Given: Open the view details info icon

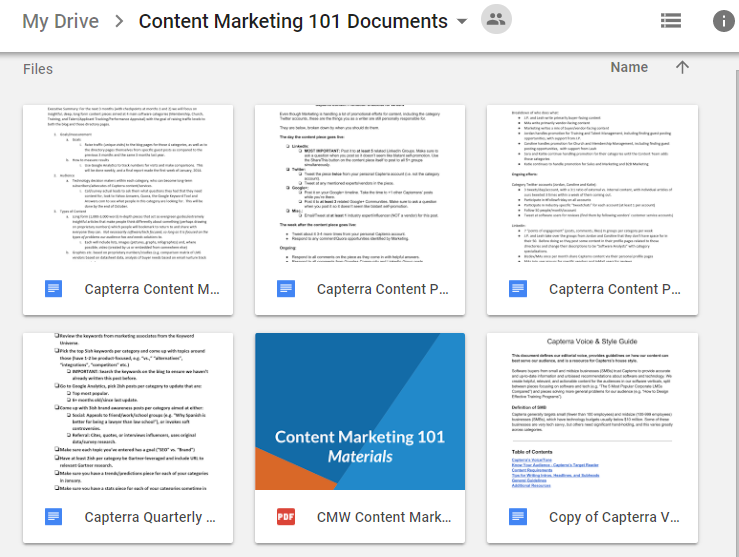Looking at the screenshot, I should 723,21.
